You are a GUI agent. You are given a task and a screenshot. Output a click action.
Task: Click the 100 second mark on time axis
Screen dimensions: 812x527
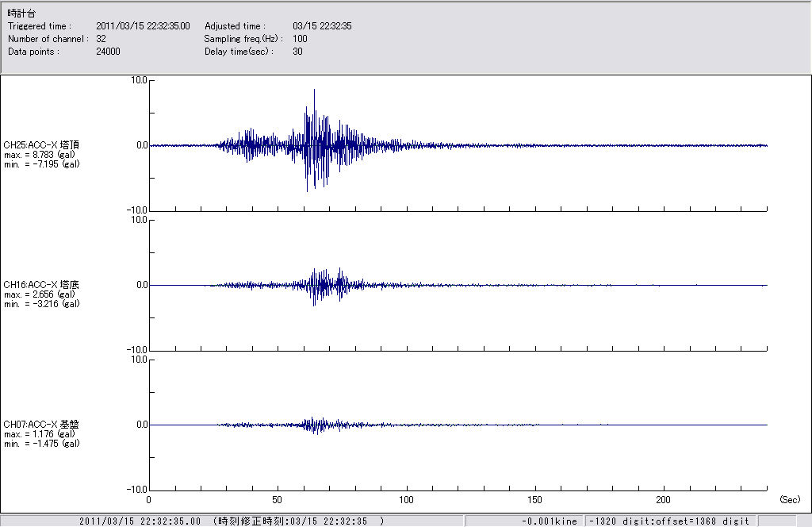[406, 500]
